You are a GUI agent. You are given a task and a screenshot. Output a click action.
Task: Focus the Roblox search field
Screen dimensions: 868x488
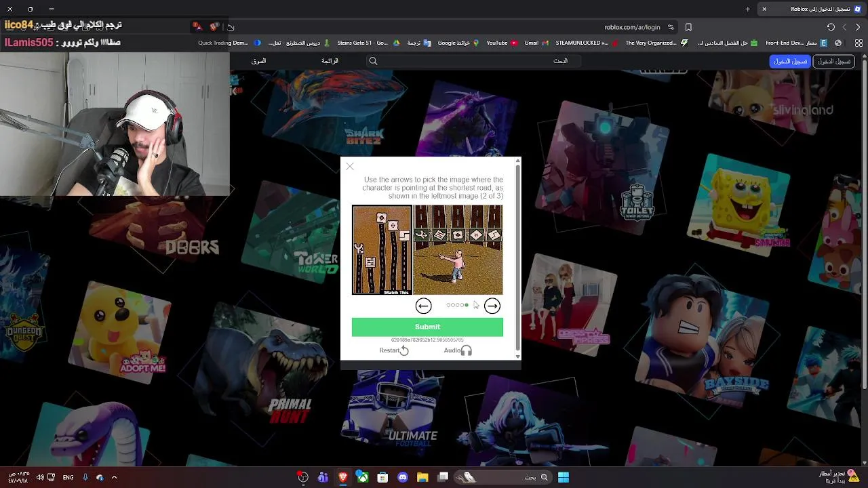(x=475, y=61)
